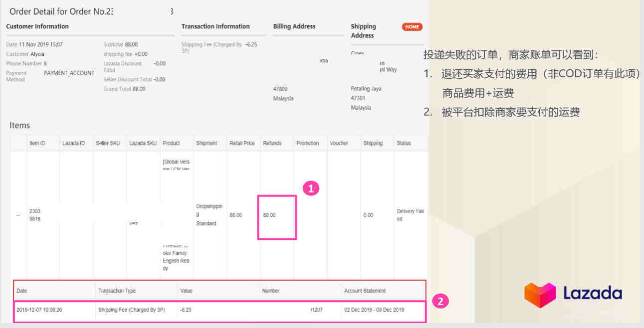Click the 2019-12-07 10:06:26 date cell
This screenshot has width=644, height=328.
(39, 310)
